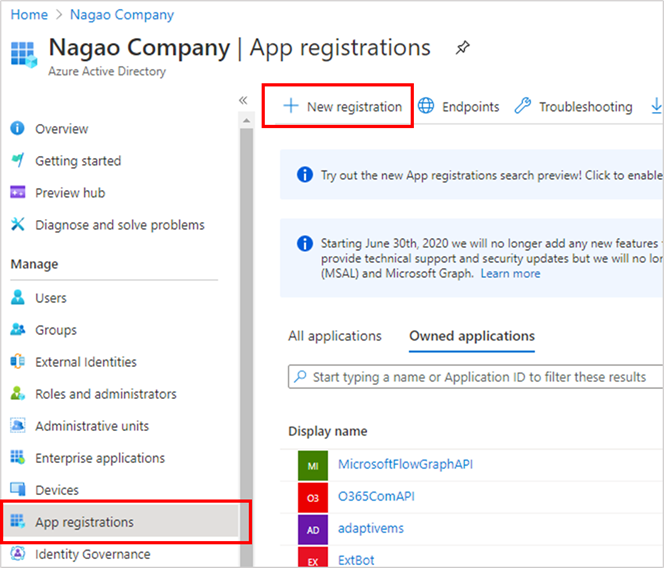
Task: Open Troubleshooting from the toolbar
Action: tap(586, 107)
